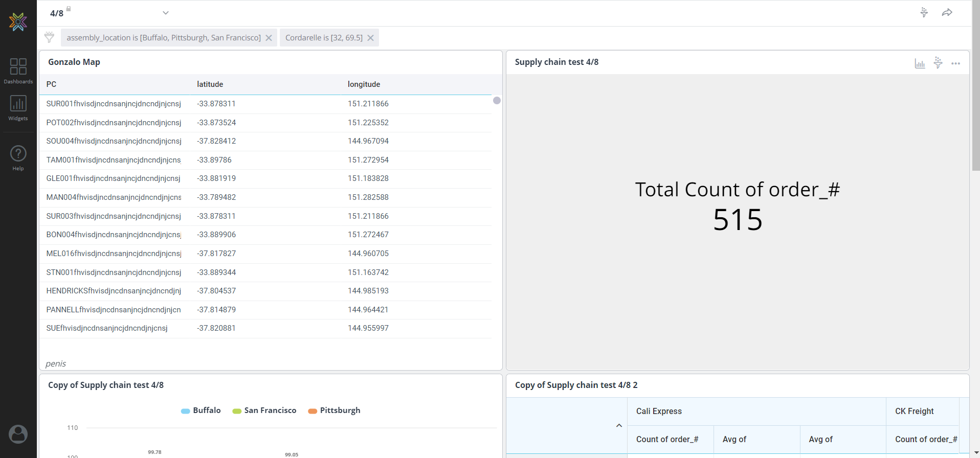Open the user account avatar
980x458 pixels.
(x=18, y=434)
